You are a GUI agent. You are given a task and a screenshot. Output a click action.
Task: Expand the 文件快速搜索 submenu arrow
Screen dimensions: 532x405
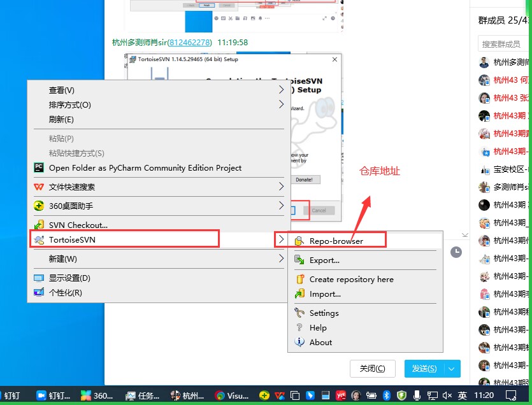(x=281, y=186)
